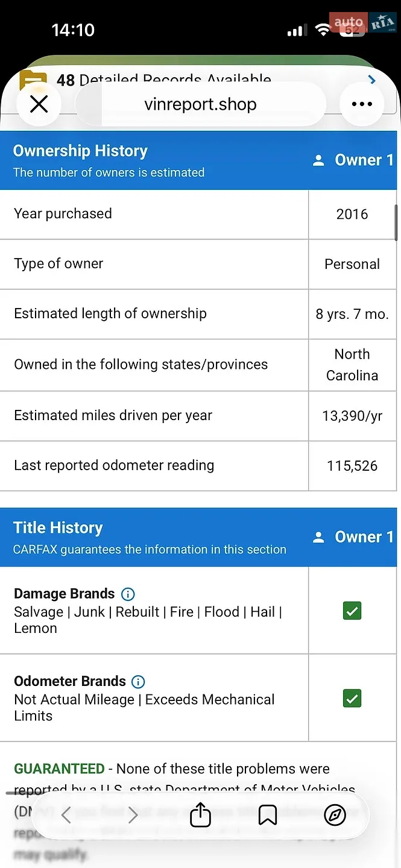Tap the GUARANTEED title text
The width and height of the screenshot is (401, 868).
59,769
